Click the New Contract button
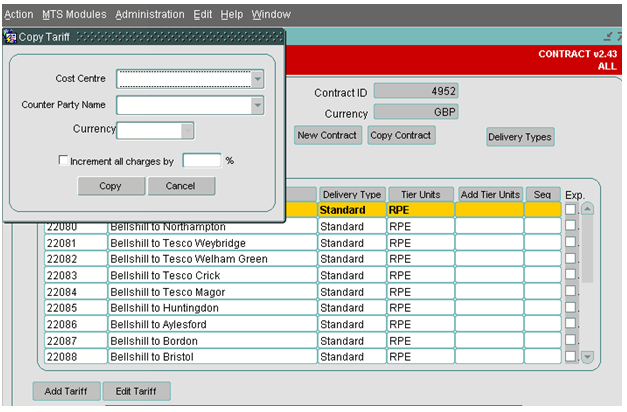Screen dimensions: 627x412 pyautogui.click(x=327, y=135)
